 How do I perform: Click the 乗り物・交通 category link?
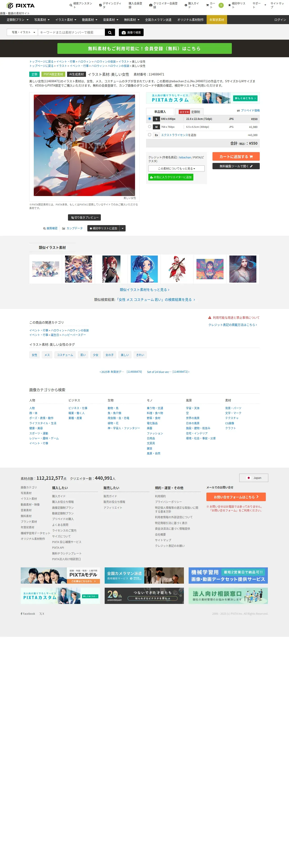coord(155,408)
